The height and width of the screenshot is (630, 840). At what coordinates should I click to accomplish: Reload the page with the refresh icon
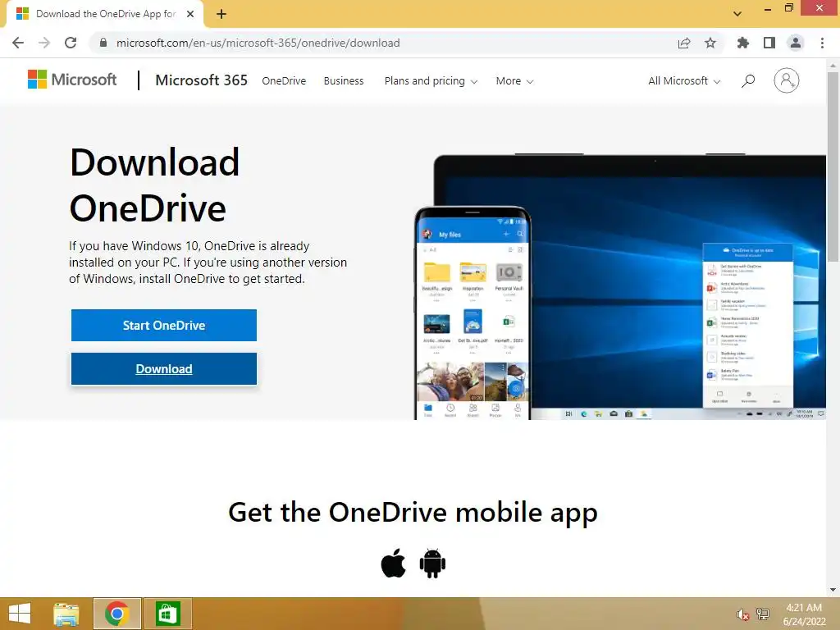pos(71,43)
